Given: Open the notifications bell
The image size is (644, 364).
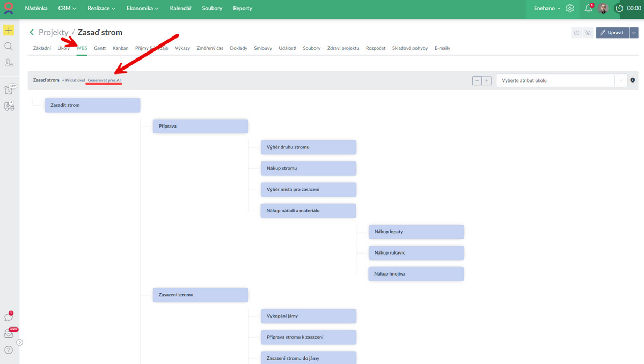Looking at the screenshot, I should point(588,9).
